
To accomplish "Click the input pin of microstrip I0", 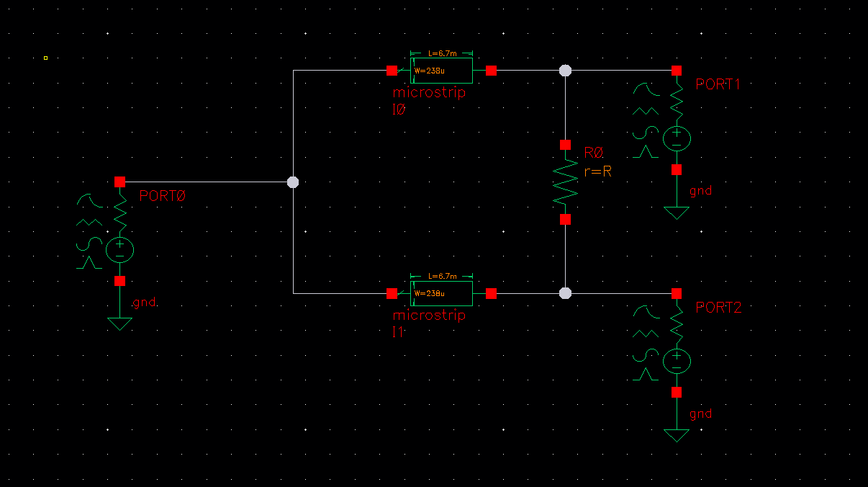I will click(x=392, y=71).
